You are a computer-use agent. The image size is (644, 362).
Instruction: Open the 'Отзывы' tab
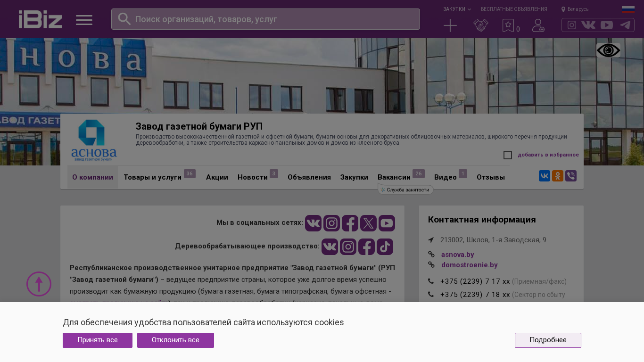tap(491, 177)
